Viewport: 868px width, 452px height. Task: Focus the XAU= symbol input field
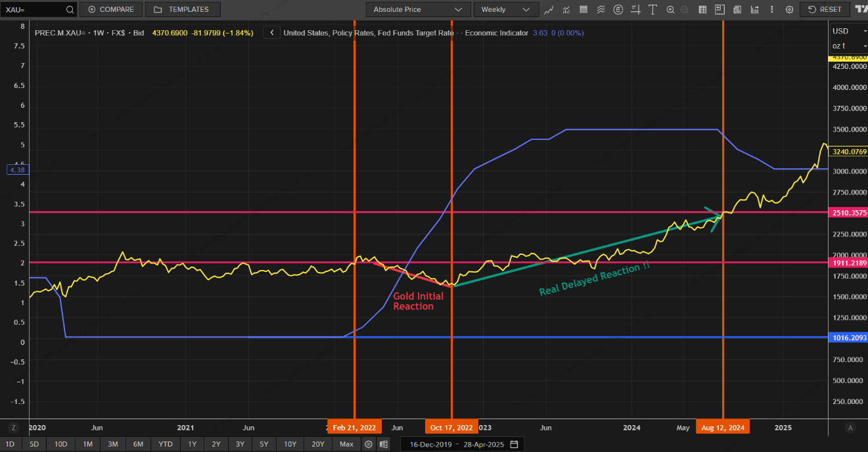click(33, 10)
